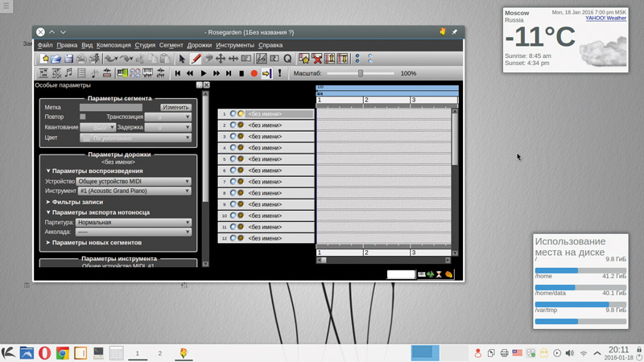Delete track with the red X icon

click(x=316, y=59)
